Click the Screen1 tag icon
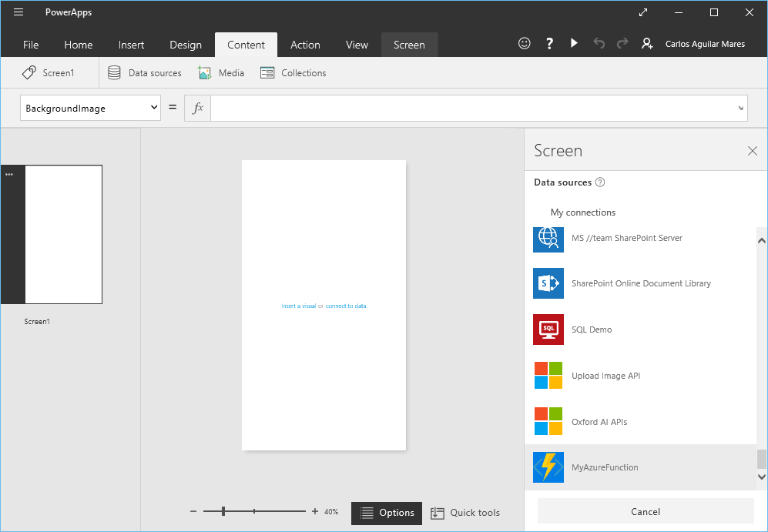The height and width of the screenshot is (532, 768). [29, 72]
